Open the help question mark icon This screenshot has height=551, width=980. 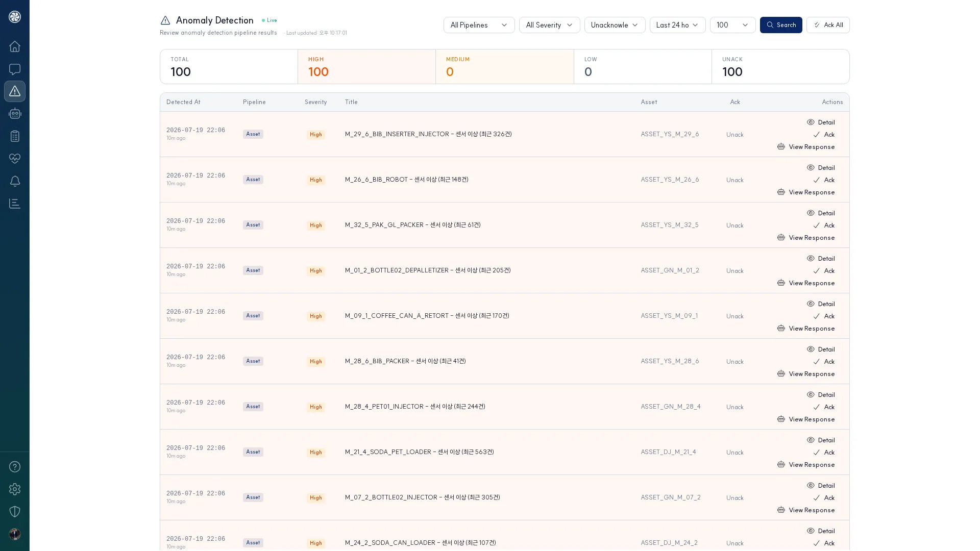coord(15,467)
